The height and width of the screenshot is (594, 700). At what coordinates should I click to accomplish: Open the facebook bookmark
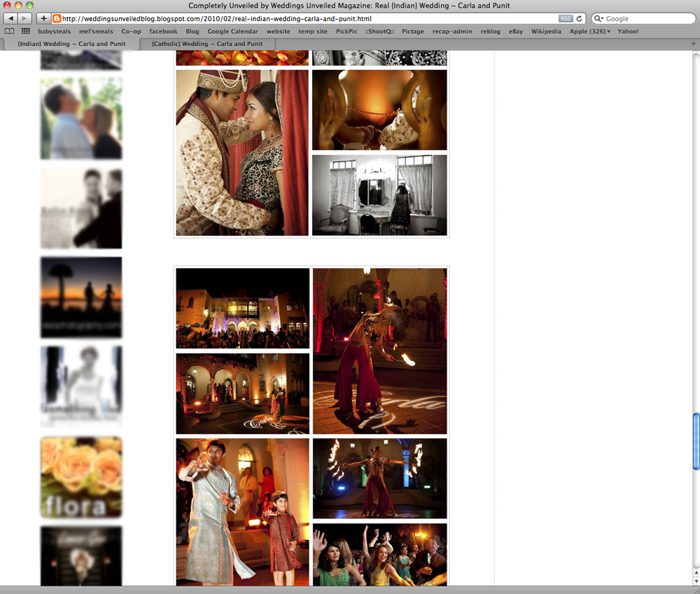(163, 32)
